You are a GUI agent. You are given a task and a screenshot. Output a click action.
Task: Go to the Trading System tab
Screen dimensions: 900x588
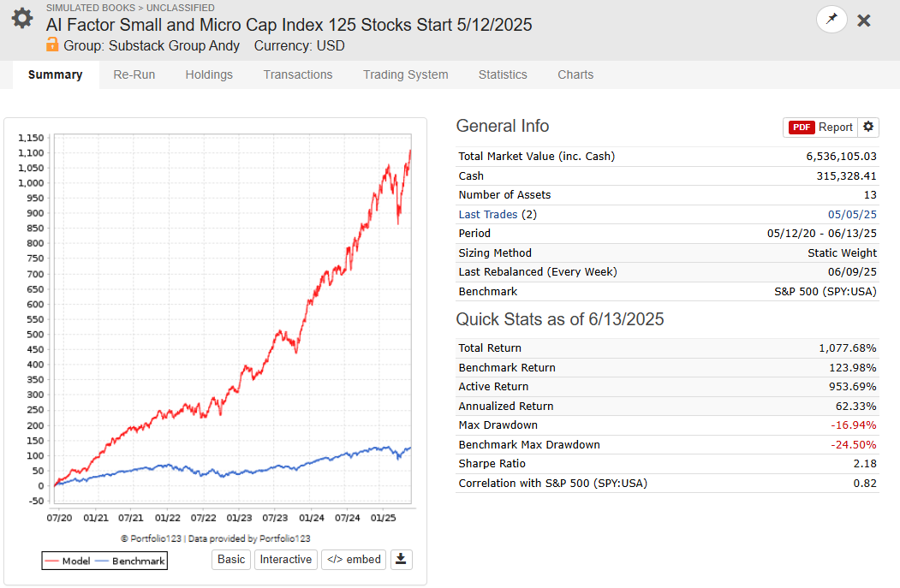(405, 74)
